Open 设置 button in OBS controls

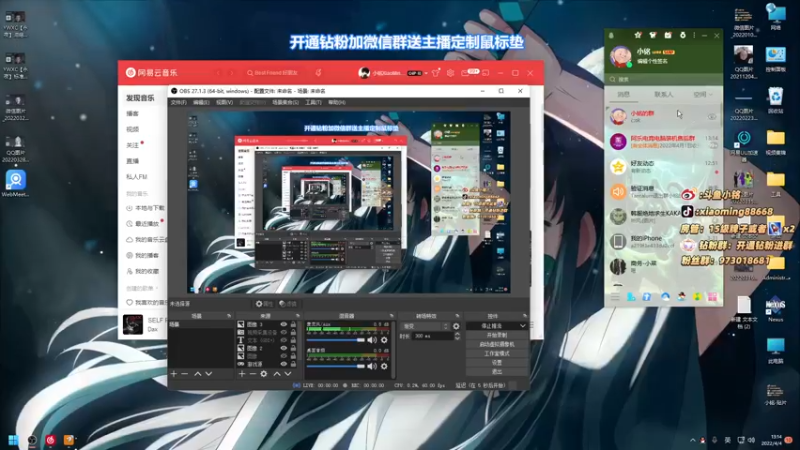(x=496, y=363)
